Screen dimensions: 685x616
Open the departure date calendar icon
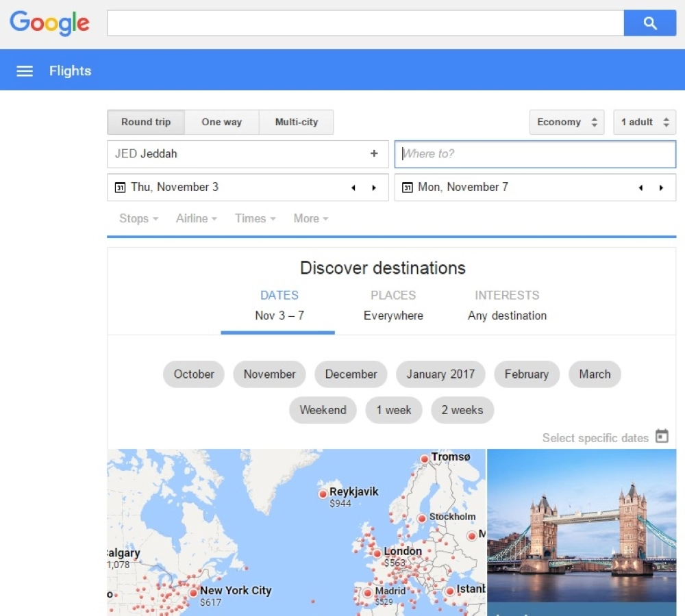tap(121, 188)
